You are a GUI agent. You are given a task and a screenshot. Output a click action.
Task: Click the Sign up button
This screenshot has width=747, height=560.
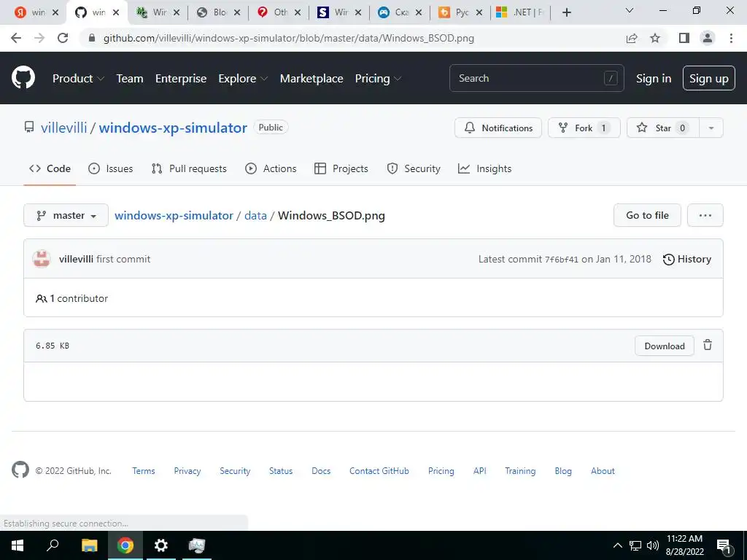708,78
